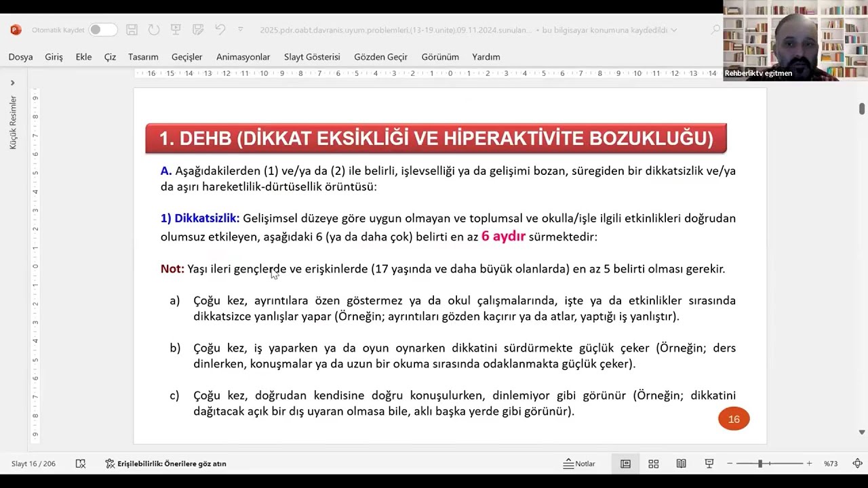This screenshot has width=868, height=488.
Task: Open the Customize Quick Access Toolbar dropdown
Action: (x=240, y=30)
